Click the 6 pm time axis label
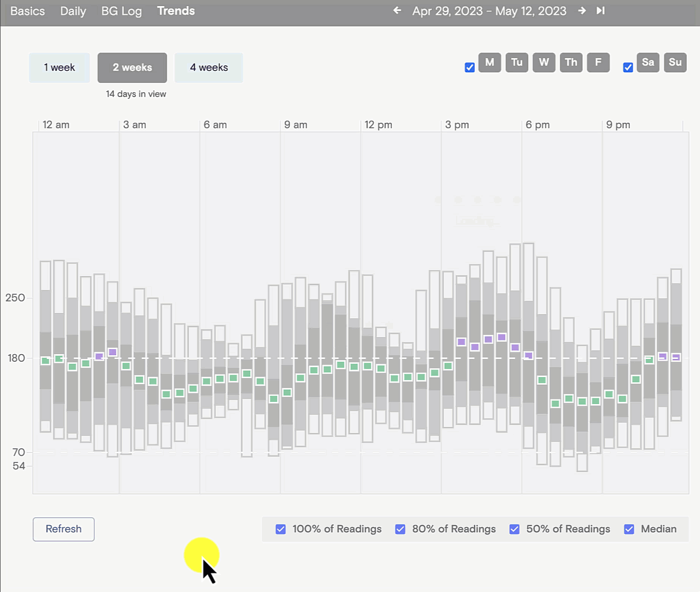This screenshot has width=700, height=592. pyautogui.click(x=538, y=124)
